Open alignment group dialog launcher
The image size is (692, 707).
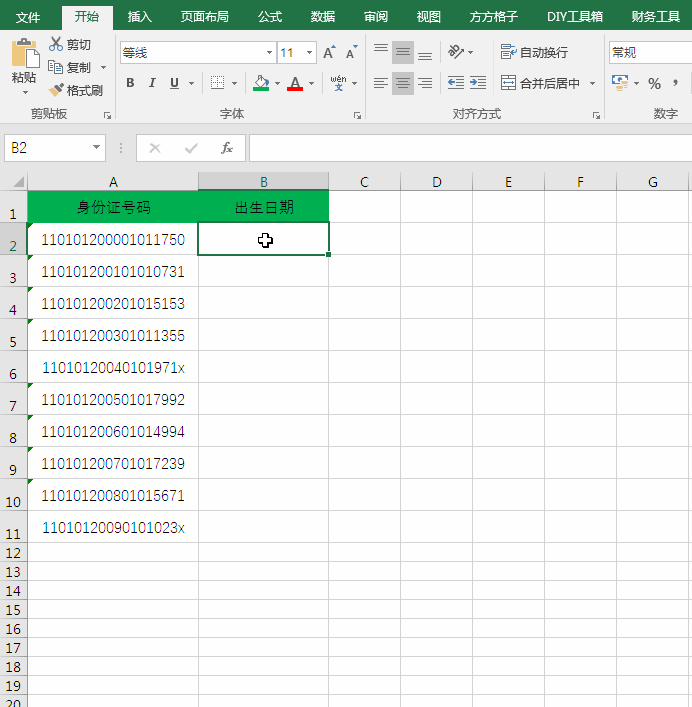click(596, 116)
